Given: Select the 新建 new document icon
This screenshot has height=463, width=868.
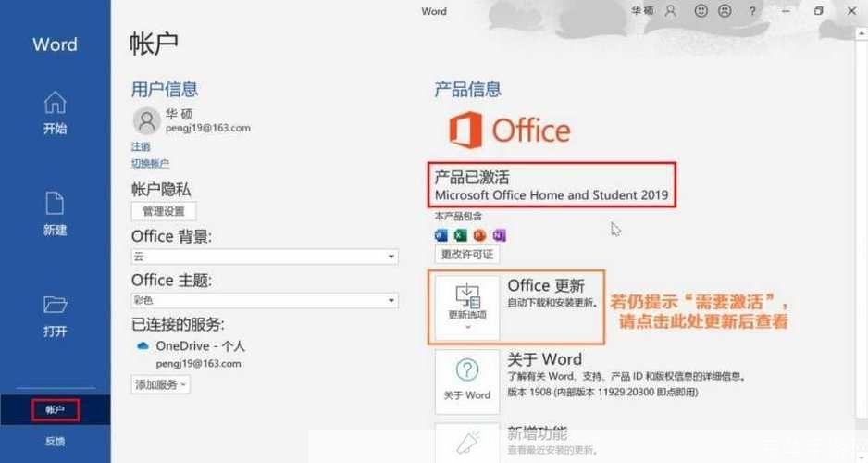Looking at the screenshot, I should 55,203.
